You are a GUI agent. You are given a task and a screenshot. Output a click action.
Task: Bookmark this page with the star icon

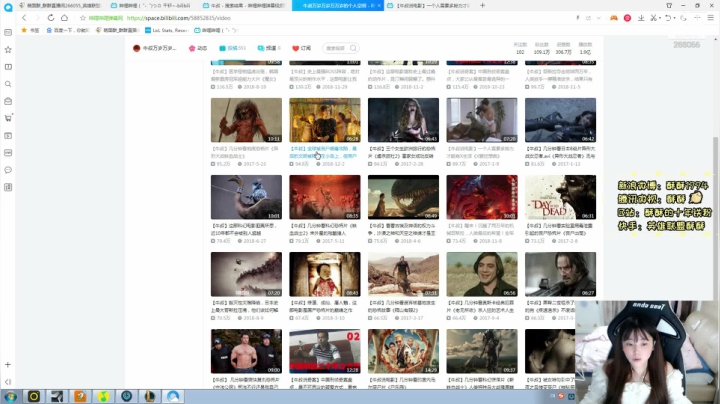pos(83,18)
